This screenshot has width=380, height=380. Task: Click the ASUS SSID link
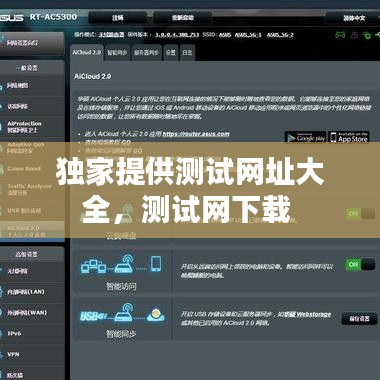pyautogui.click(x=225, y=35)
